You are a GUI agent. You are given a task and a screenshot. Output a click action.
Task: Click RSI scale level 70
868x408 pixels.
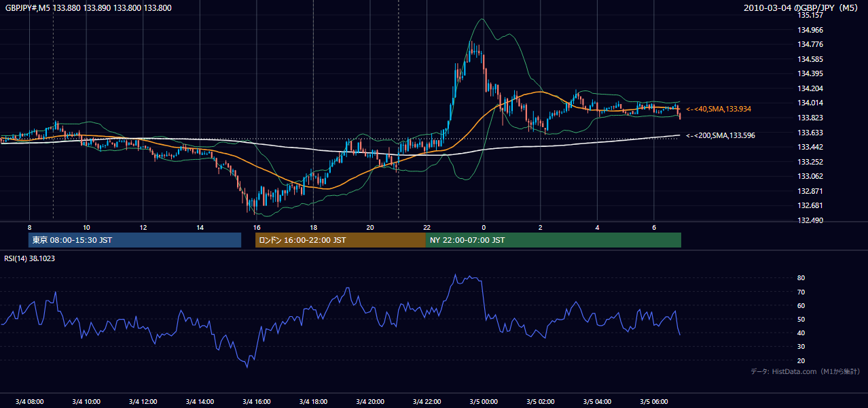pos(801,292)
